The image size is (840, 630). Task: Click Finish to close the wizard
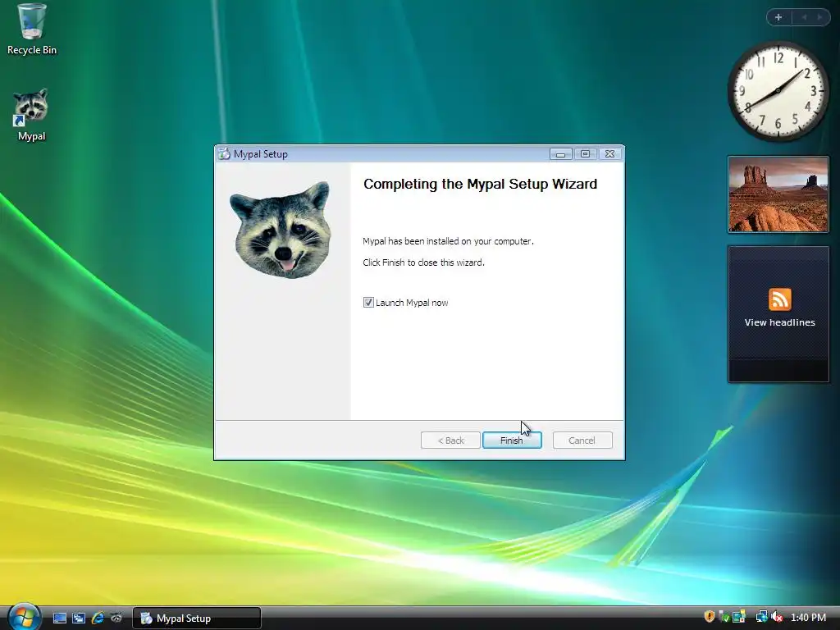point(512,441)
